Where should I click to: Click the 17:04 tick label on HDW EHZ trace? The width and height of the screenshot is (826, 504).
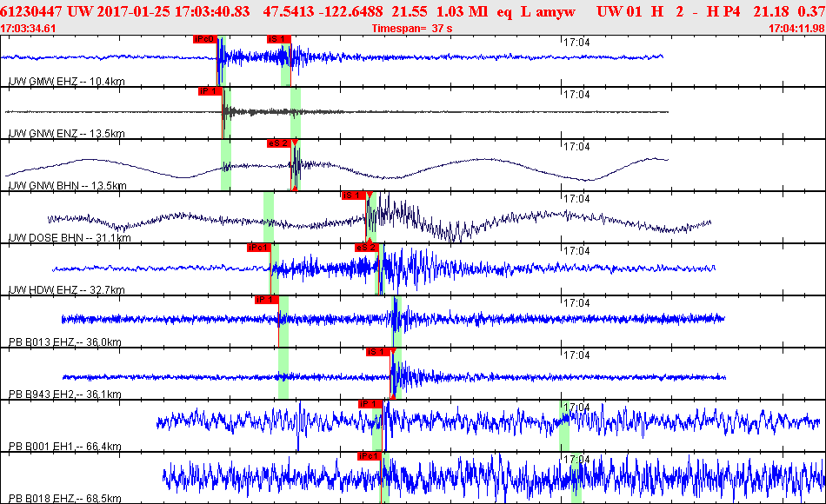click(576, 250)
